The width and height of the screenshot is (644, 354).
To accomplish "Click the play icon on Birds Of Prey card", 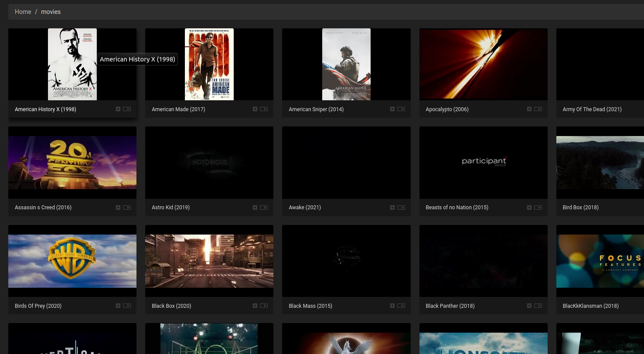I will pos(127,306).
